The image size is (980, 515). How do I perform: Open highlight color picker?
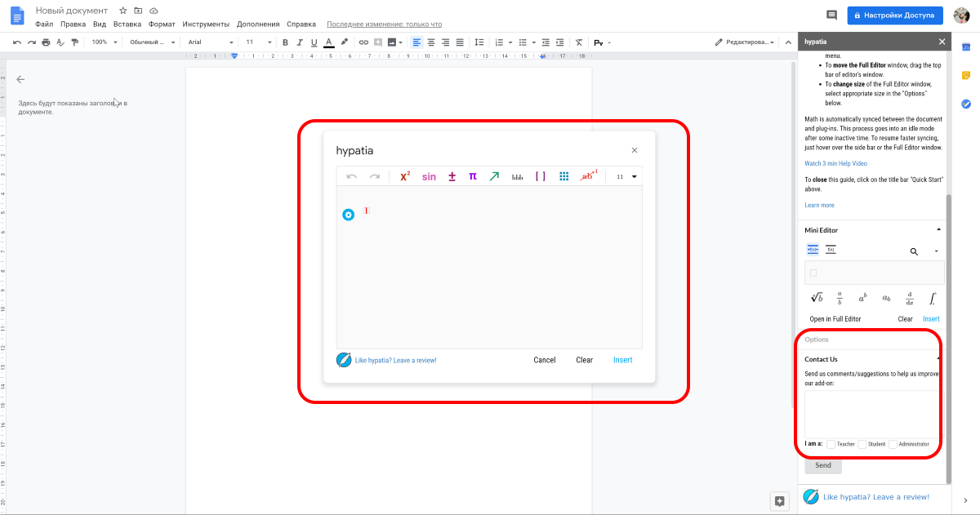click(344, 42)
